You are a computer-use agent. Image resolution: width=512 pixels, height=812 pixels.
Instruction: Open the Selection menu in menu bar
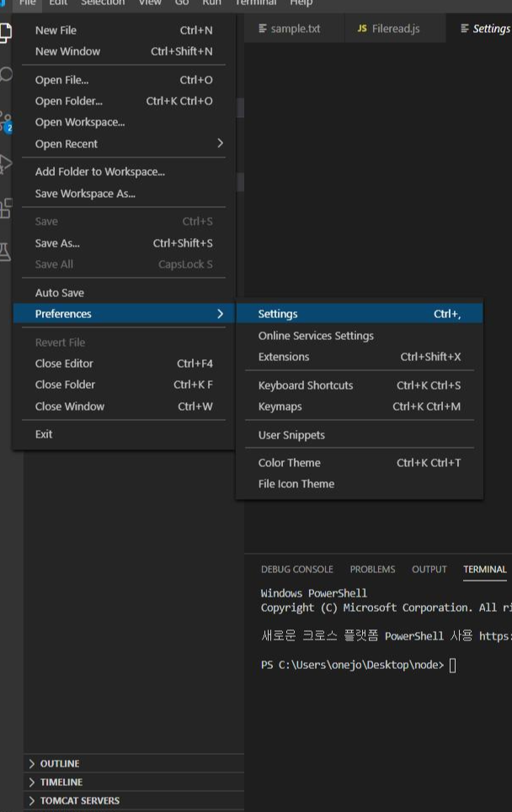click(103, 3)
